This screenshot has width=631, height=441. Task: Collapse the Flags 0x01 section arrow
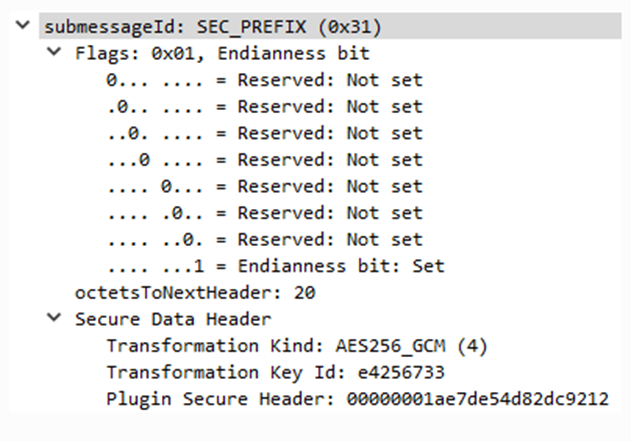54,53
